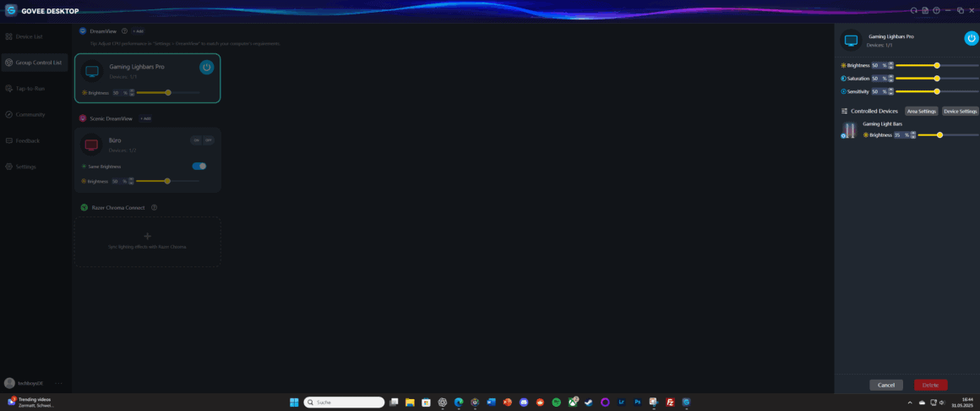The height and width of the screenshot is (411, 980).
Task: Click the red Delete button
Action: (x=931, y=385)
